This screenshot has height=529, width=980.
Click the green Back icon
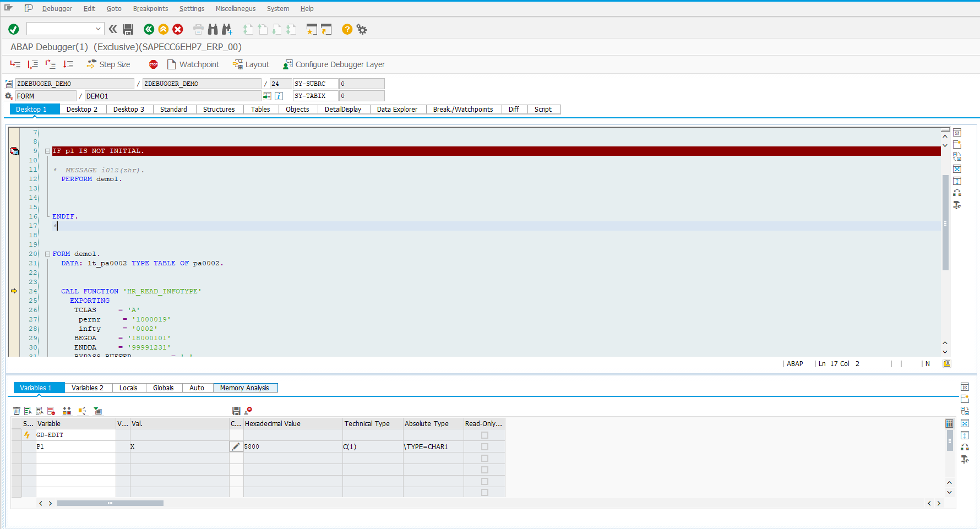click(x=149, y=29)
